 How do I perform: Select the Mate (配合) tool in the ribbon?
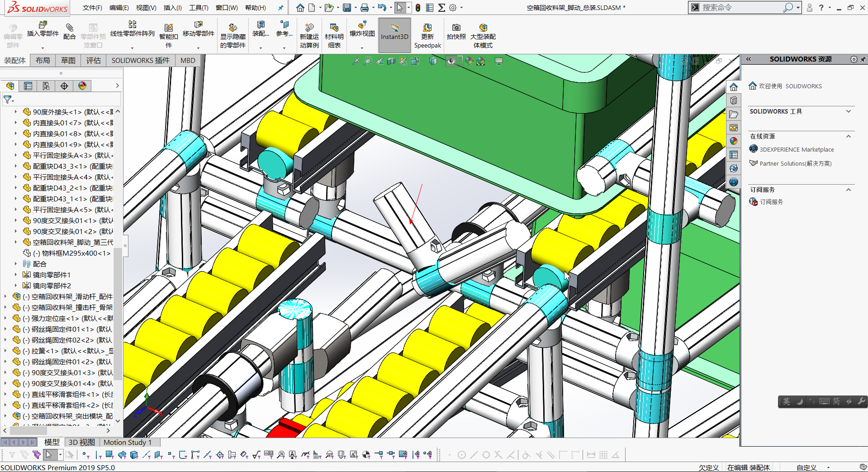(x=69, y=32)
